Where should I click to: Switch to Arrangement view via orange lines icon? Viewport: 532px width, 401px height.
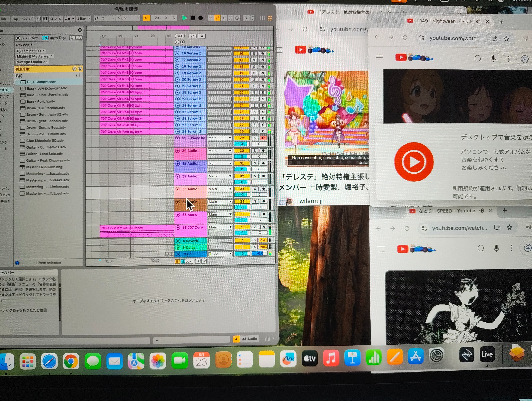[270, 18]
